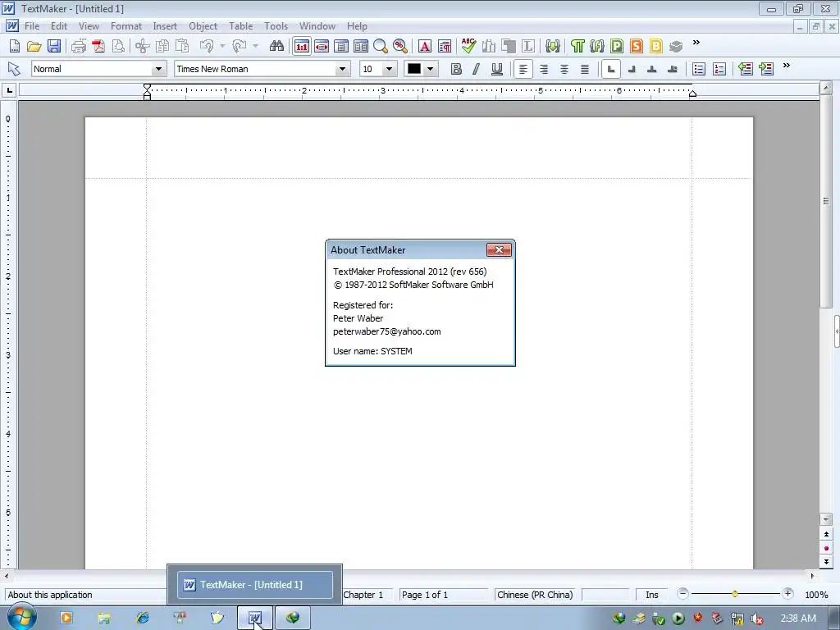Set zoom level with percent magnifier icon
This screenshot has width=840, height=630.
pos(400,46)
